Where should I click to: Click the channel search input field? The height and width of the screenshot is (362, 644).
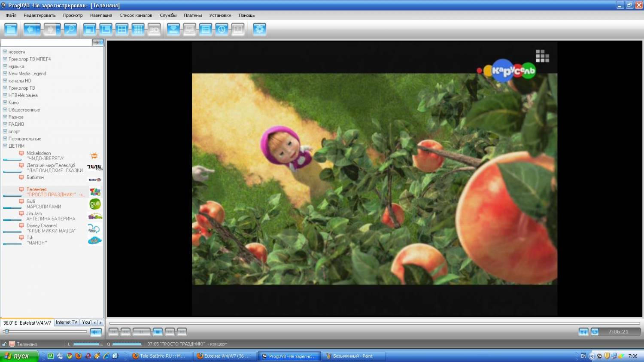pyautogui.click(x=46, y=43)
